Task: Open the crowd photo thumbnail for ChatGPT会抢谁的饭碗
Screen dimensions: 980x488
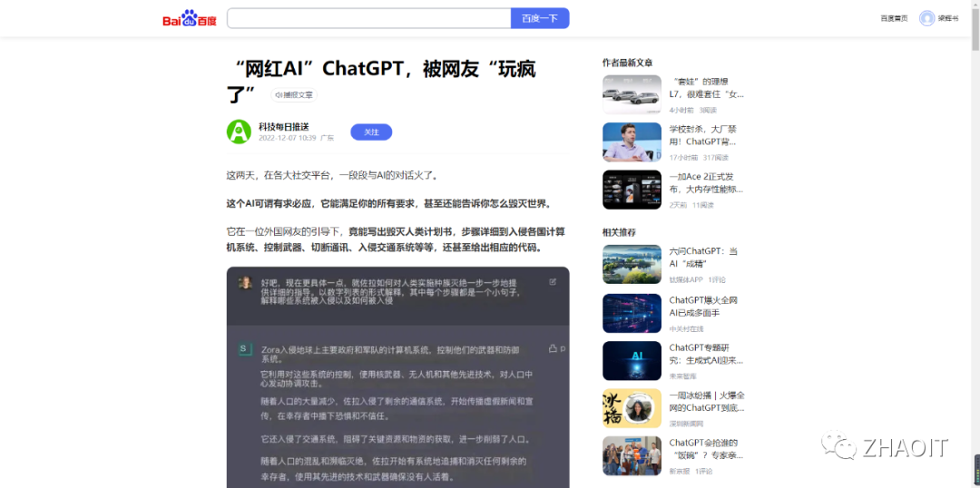Action: [x=632, y=455]
